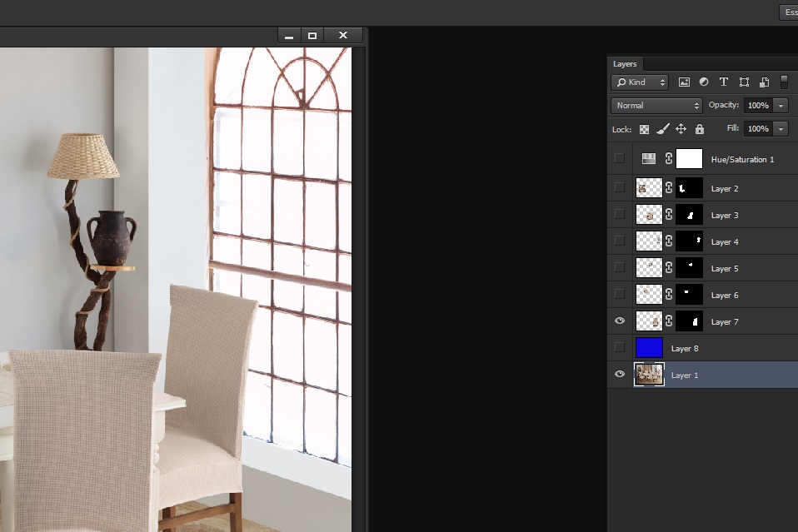Select Layer 3 mask thumbnail

(x=689, y=215)
